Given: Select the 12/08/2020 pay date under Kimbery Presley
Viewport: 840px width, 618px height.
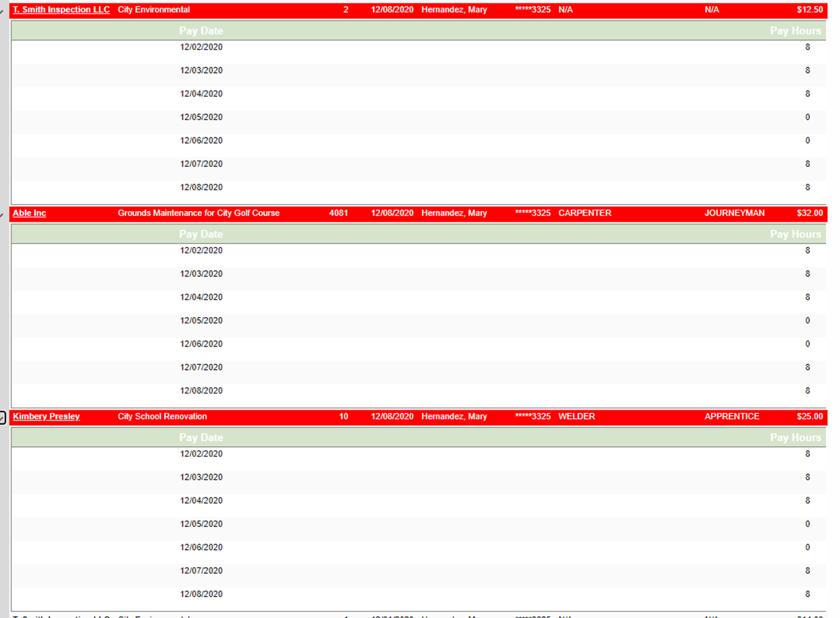Looking at the screenshot, I should 201,594.
